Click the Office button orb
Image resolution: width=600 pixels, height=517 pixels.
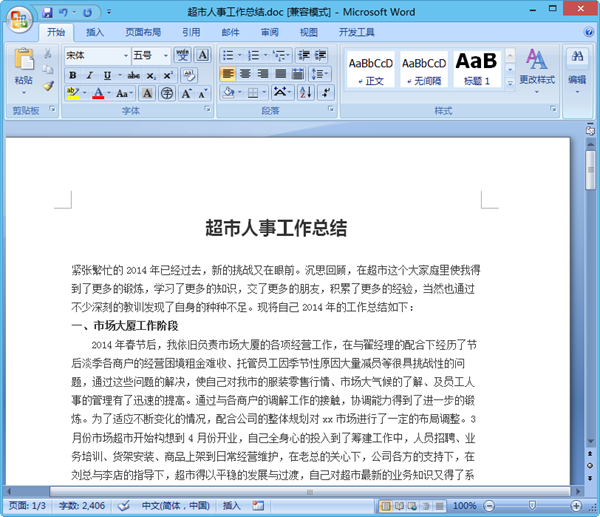20,19
